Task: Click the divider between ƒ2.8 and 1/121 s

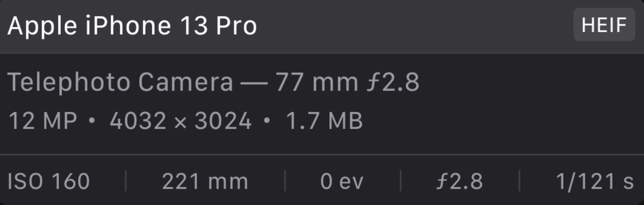Action: pos(519,182)
